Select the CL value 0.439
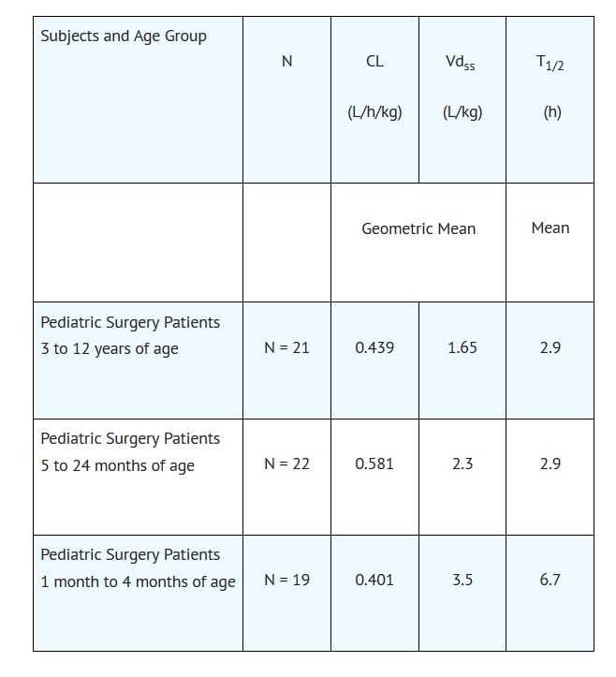The height and width of the screenshot is (677, 616). click(374, 347)
